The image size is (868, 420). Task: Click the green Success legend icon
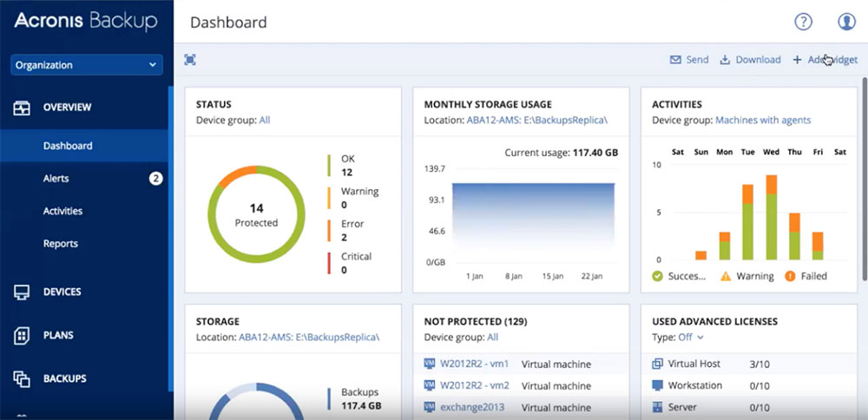coord(658,276)
